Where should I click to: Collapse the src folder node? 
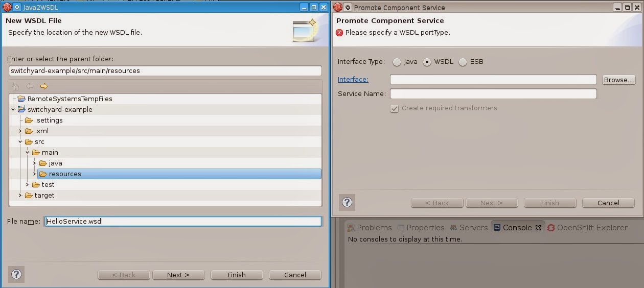[20, 142]
